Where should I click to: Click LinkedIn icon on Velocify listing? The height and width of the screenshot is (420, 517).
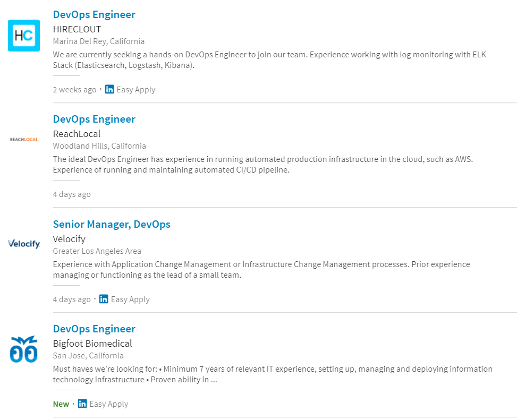point(104,299)
